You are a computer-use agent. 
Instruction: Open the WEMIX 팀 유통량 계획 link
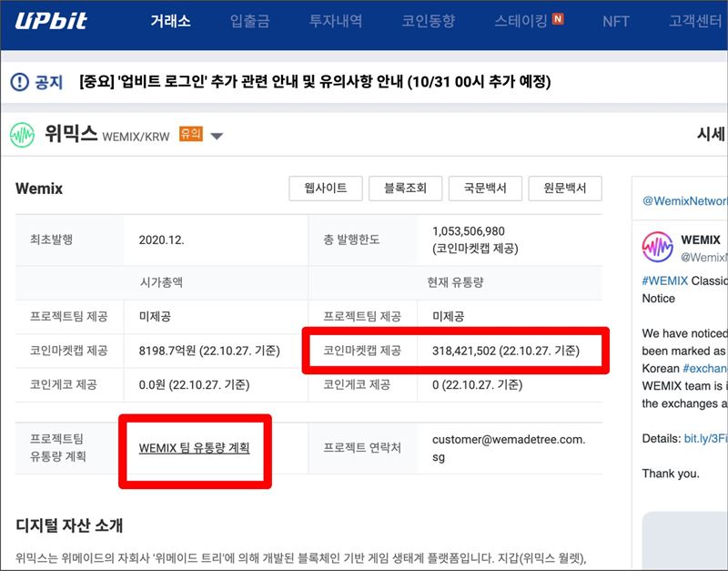[194, 448]
